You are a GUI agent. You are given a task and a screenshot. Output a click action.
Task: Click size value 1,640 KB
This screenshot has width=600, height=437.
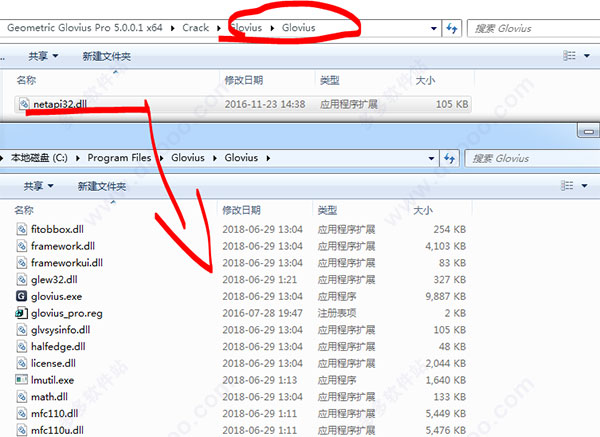pos(446,380)
